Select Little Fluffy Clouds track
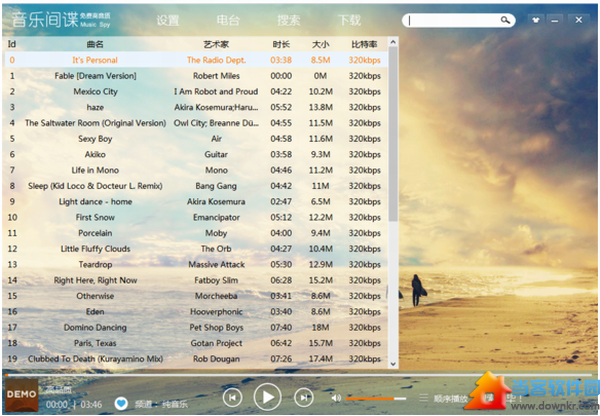 pos(95,249)
